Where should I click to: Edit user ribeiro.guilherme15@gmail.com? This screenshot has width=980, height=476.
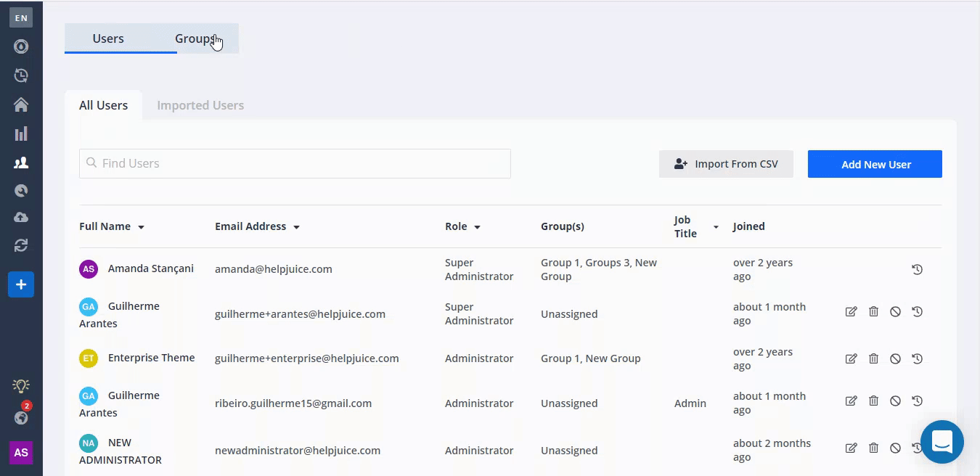[x=852, y=401]
